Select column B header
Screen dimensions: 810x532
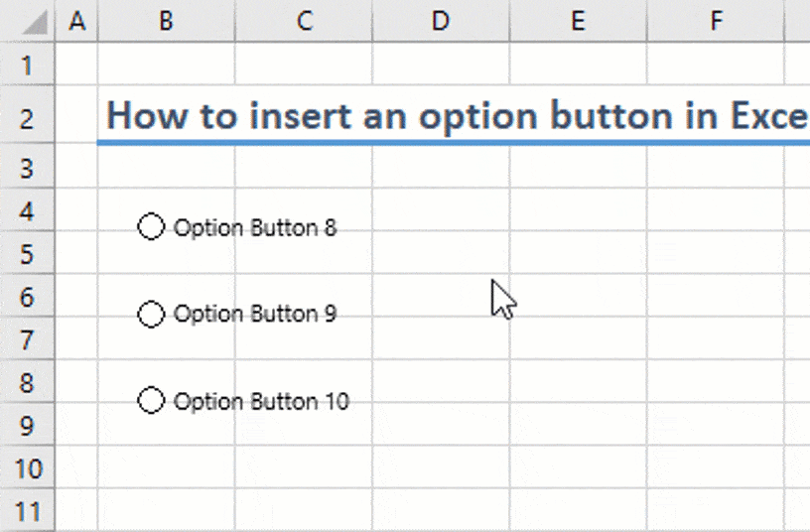coord(166,22)
